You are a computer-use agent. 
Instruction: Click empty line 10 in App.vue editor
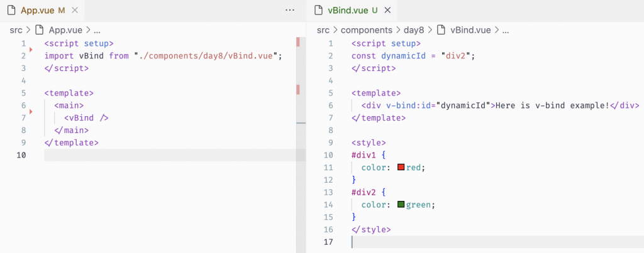pos(175,155)
